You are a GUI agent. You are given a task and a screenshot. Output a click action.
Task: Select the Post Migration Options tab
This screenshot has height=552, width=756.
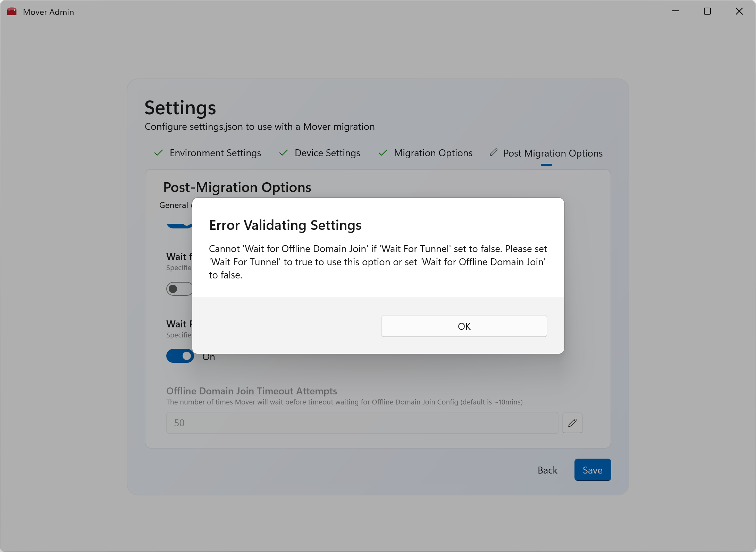pos(553,153)
